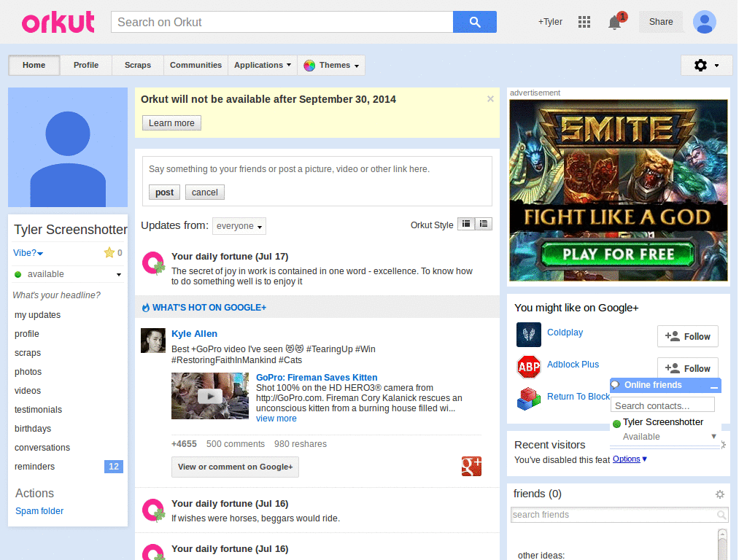Click the Return To Block cube icon
This screenshot has width=747, height=560.
click(x=528, y=399)
